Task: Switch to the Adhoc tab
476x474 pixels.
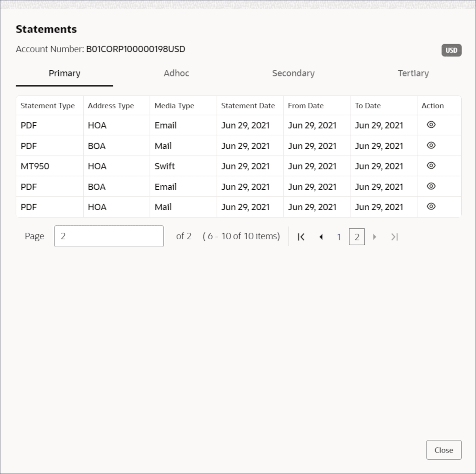Action: (x=176, y=73)
